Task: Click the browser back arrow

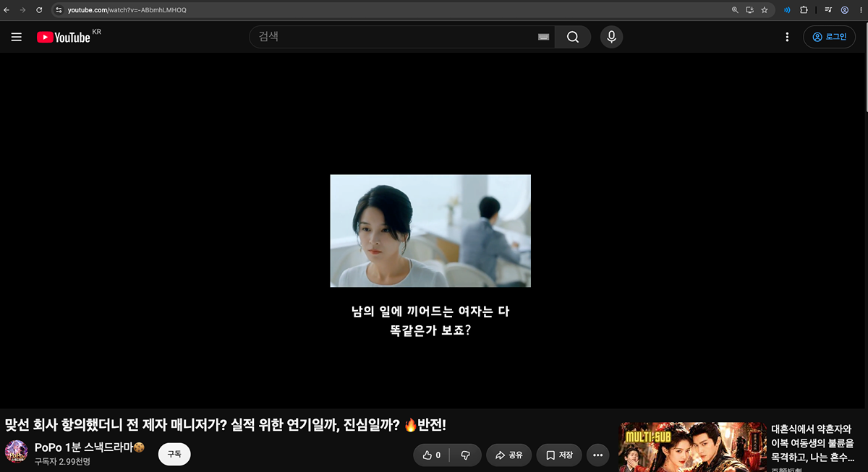Action: tap(7, 10)
